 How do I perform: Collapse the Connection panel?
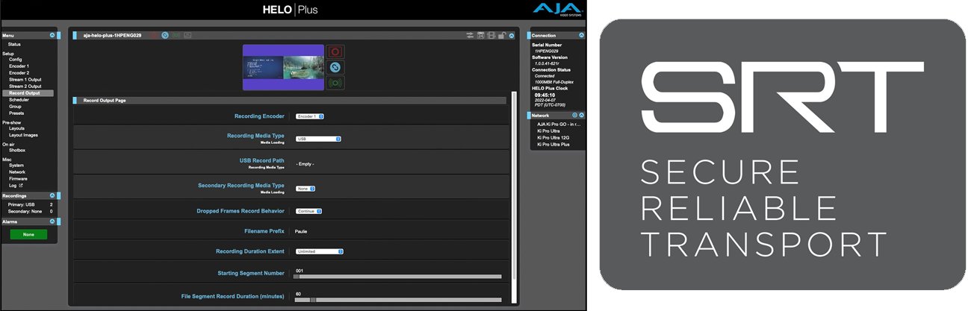[581, 35]
